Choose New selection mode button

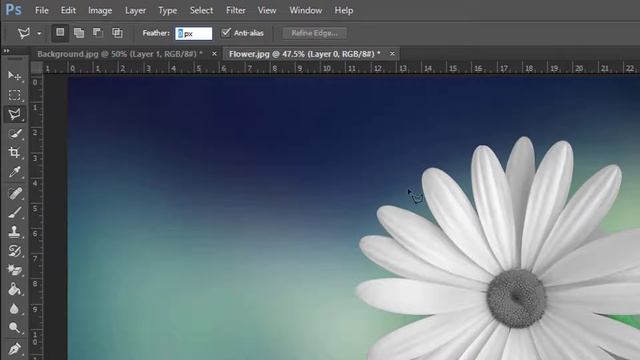tap(60, 33)
